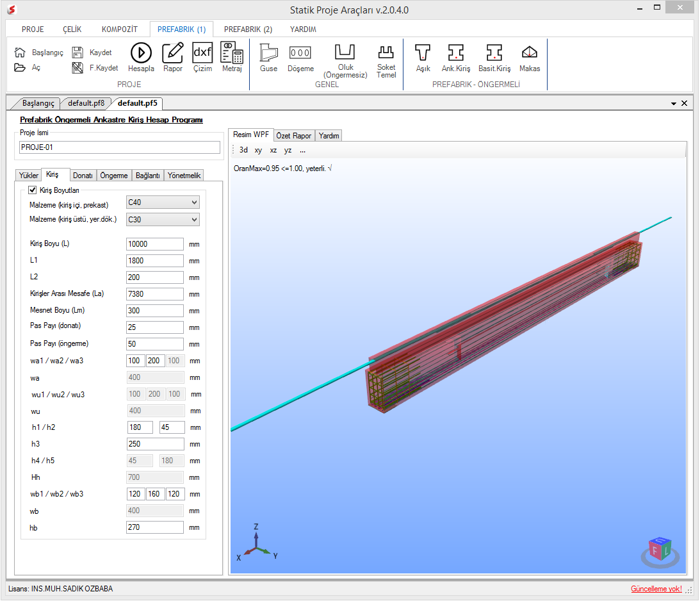Toggle the Kiriş Boyutları checkbox
700x601 pixels.
click(x=32, y=190)
